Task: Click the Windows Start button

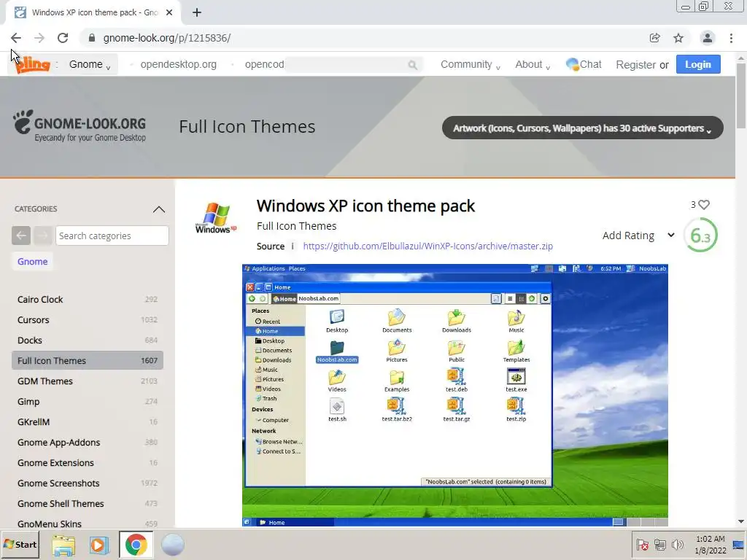Action: click(20, 545)
